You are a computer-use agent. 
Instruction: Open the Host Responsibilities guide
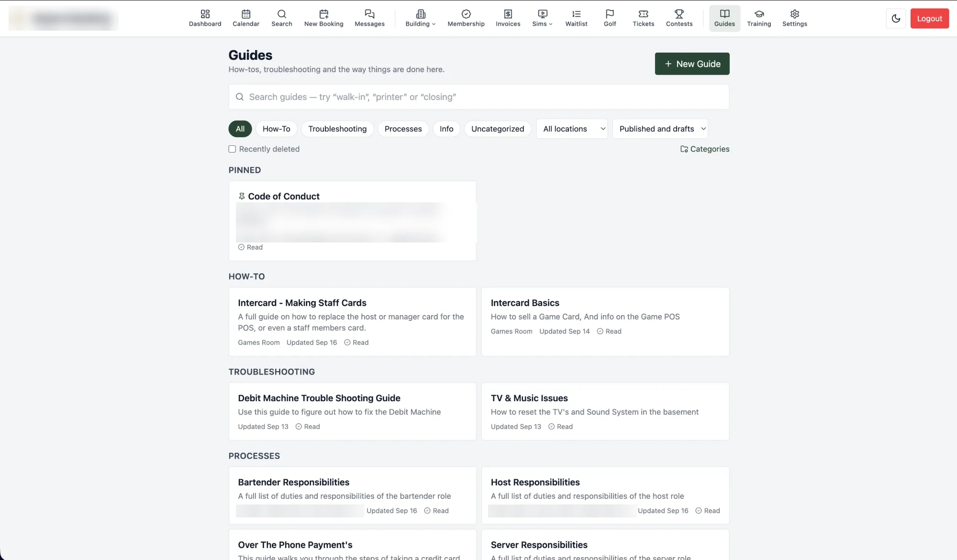605,495
